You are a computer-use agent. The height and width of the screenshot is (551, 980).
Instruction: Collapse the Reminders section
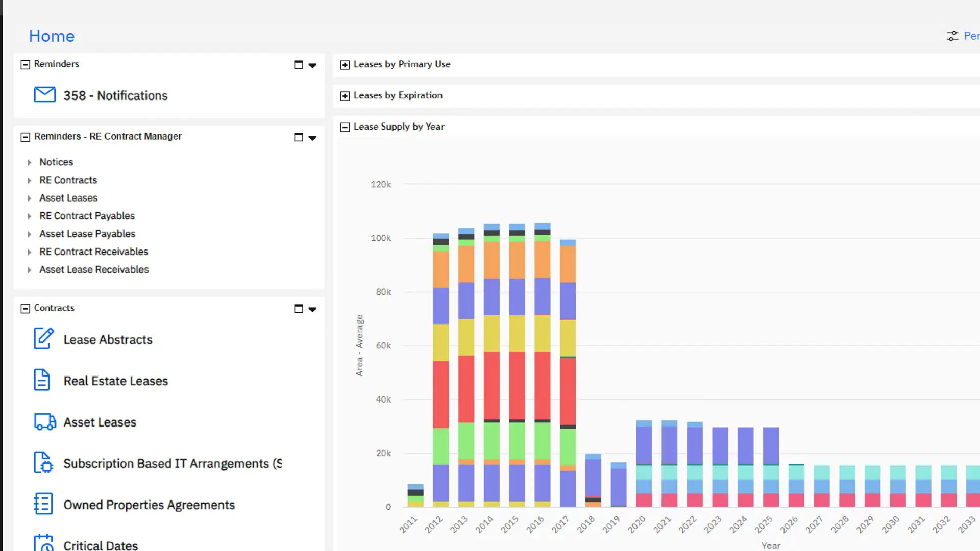coord(25,65)
